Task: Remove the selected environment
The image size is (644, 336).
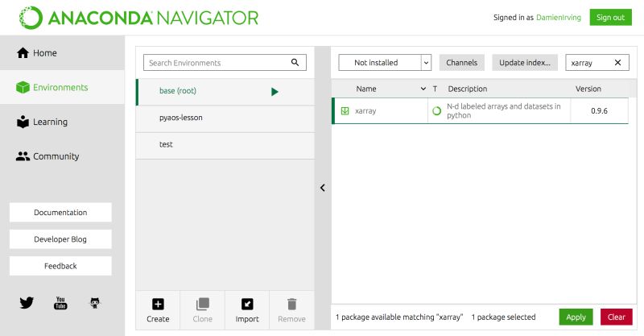Action: [x=291, y=310]
